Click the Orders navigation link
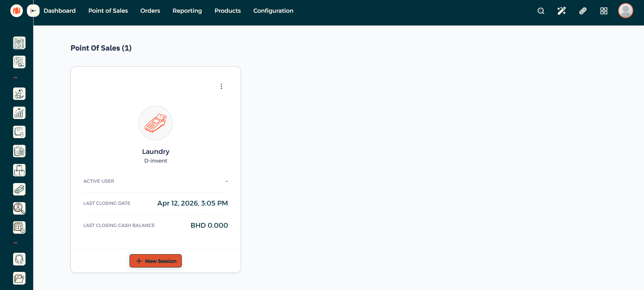This screenshot has height=290, width=644. (150, 11)
